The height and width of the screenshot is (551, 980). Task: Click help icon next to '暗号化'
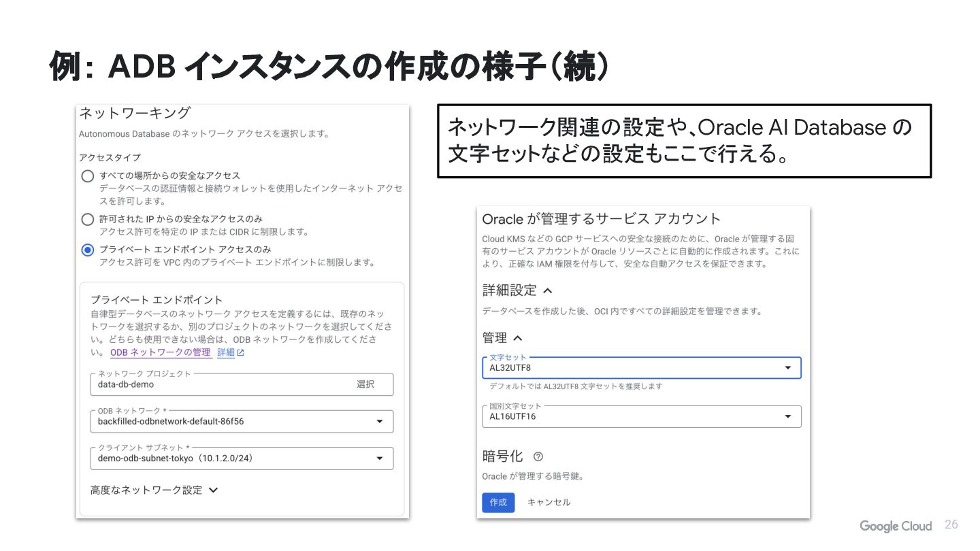tap(538, 456)
